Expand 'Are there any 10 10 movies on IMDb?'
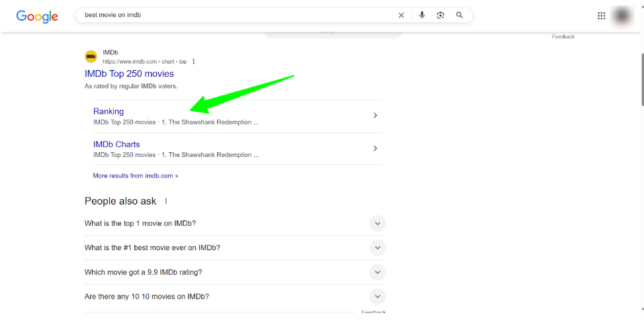Screen dimensions: 644x329 click(x=235, y=297)
